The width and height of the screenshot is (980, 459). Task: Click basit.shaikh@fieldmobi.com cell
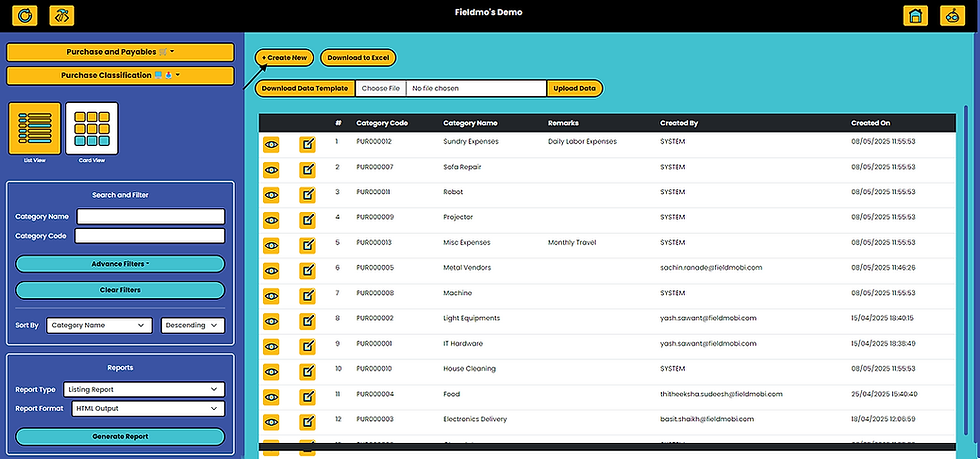(x=707, y=419)
